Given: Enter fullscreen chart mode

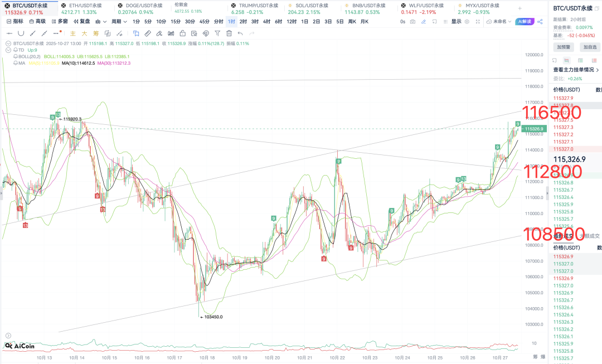Looking at the screenshot, I should (477, 21).
